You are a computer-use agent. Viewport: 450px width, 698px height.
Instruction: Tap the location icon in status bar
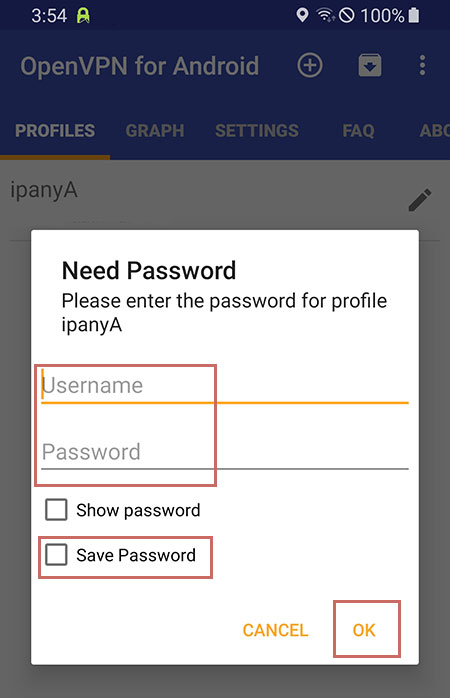(302, 16)
